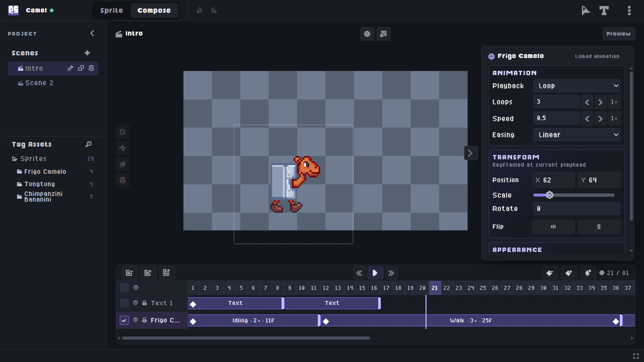Flip sprite horizontally
Viewport: 644px width, 362px height.
coord(553,227)
